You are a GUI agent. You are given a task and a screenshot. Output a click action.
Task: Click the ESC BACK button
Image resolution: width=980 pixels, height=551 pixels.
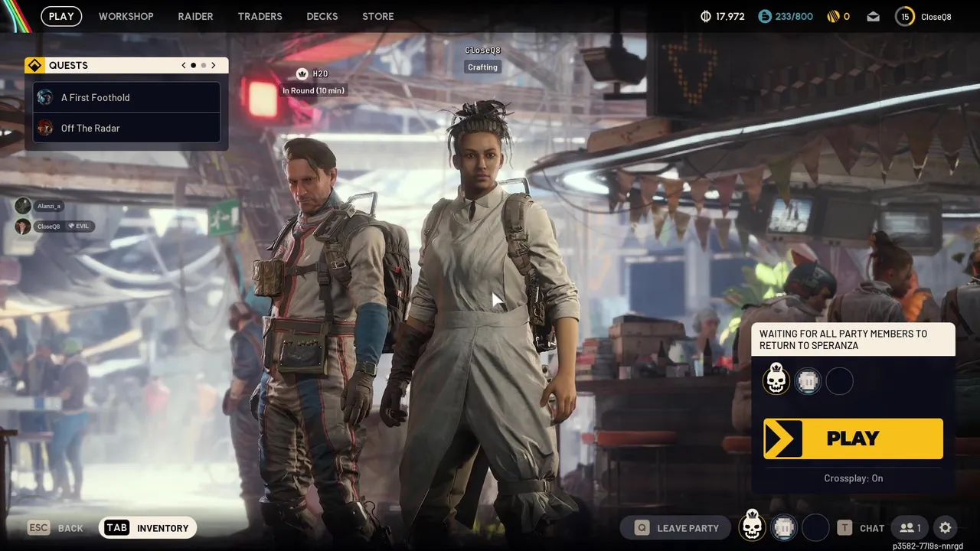(x=56, y=528)
